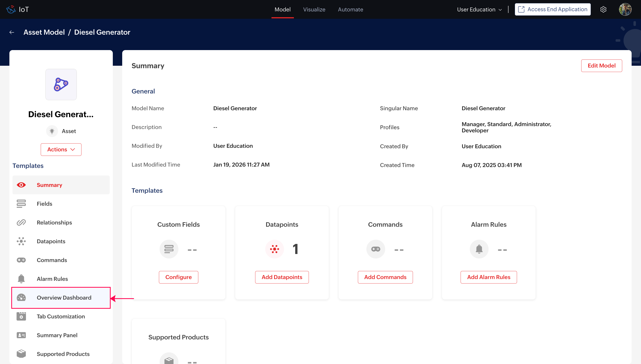Click the Relationships link icon
Screen dimensions: 641x364
click(21, 222)
